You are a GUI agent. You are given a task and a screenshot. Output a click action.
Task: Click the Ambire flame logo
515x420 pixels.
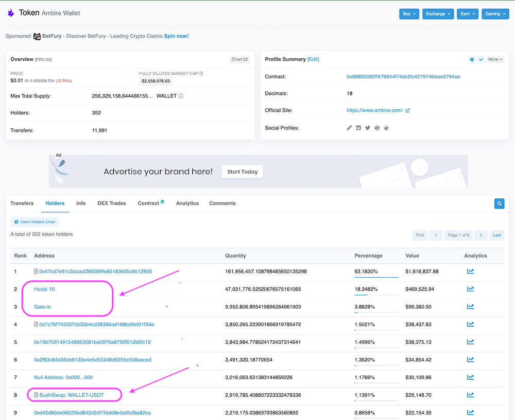click(x=11, y=13)
